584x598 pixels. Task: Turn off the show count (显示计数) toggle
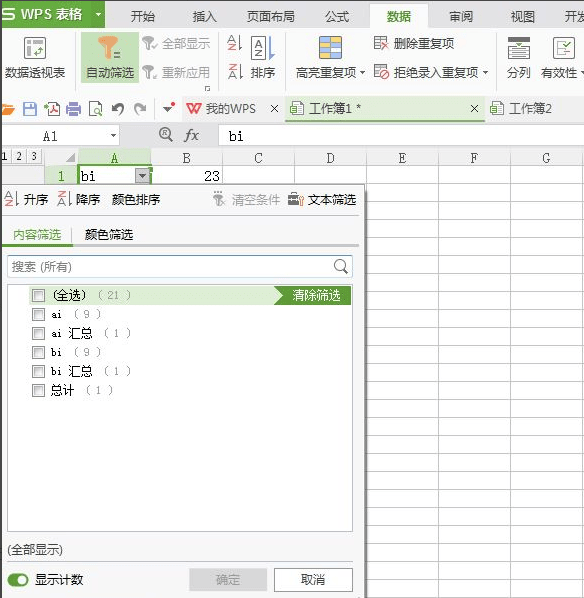(x=18, y=580)
